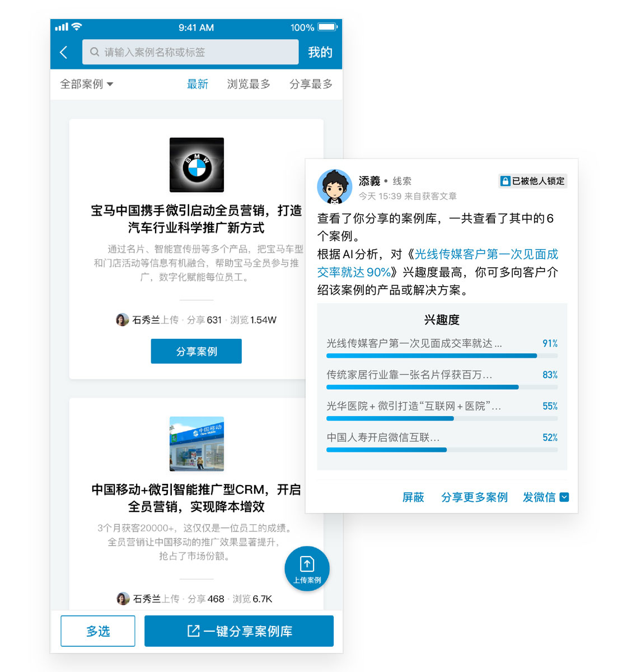Click the 浏览 6.7K count
Screen dimensions: 627x672
tap(252, 599)
